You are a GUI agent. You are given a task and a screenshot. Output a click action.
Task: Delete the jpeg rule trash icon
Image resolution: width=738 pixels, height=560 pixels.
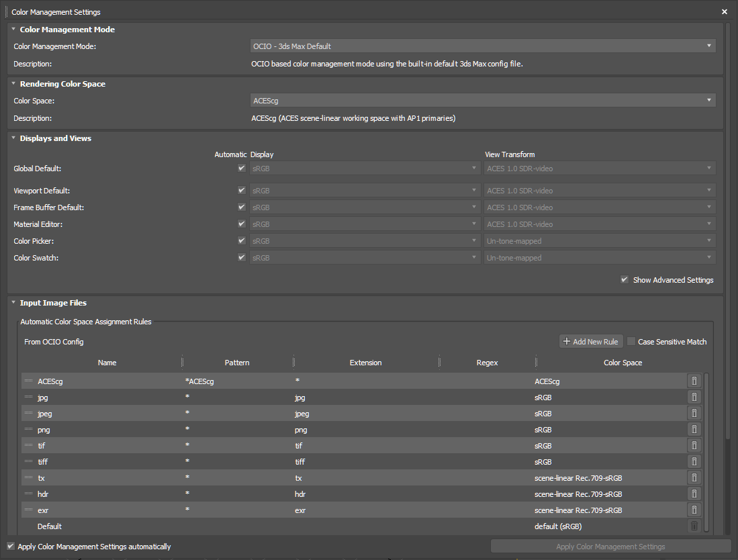[694, 413]
